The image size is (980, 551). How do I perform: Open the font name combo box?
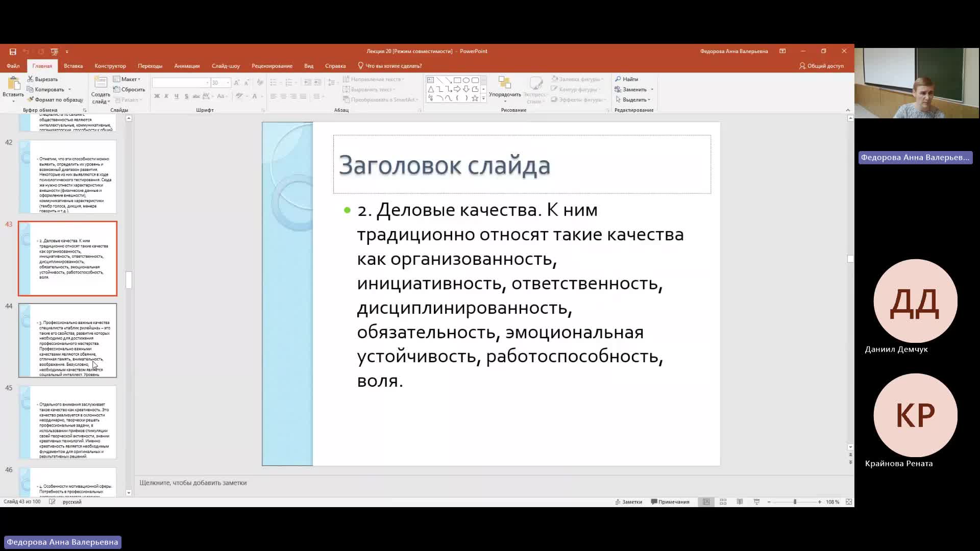click(181, 83)
